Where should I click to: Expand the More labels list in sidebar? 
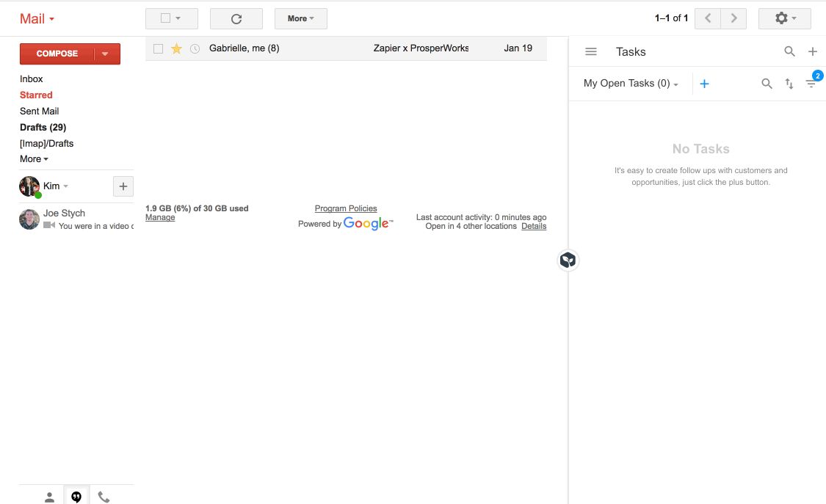point(34,159)
